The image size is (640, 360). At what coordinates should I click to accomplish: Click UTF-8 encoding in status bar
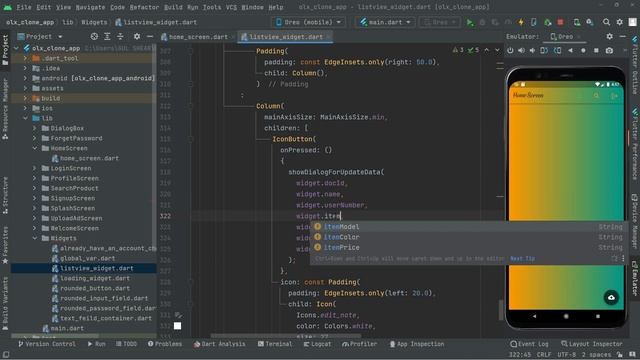click(x=567, y=354)
